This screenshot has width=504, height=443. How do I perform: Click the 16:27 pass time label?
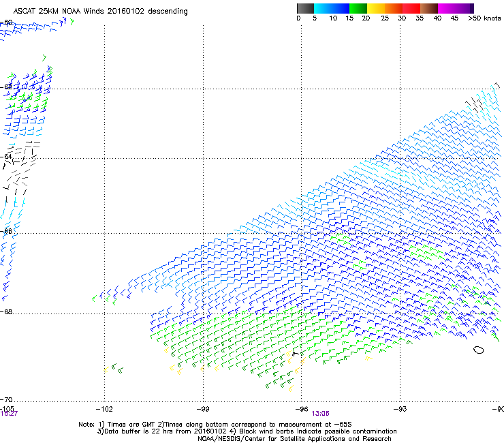click(x=9, y=414)
